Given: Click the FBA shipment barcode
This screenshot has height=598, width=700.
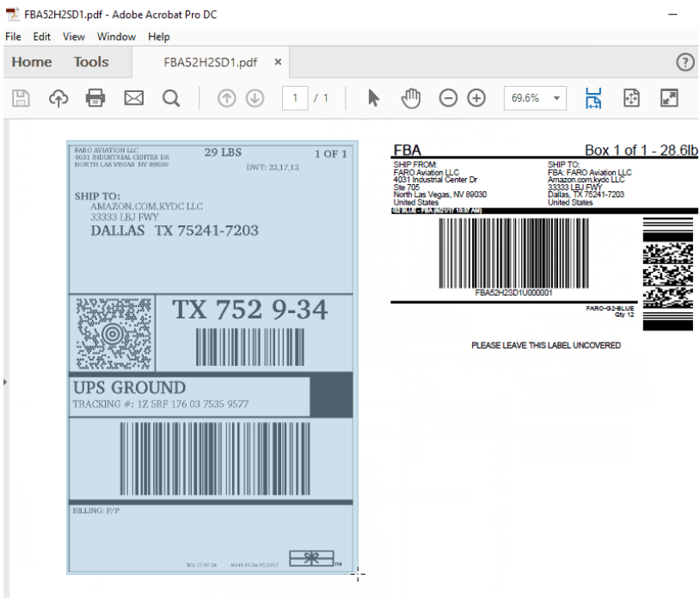Looking at the screenshot, I should pos(513,253).
